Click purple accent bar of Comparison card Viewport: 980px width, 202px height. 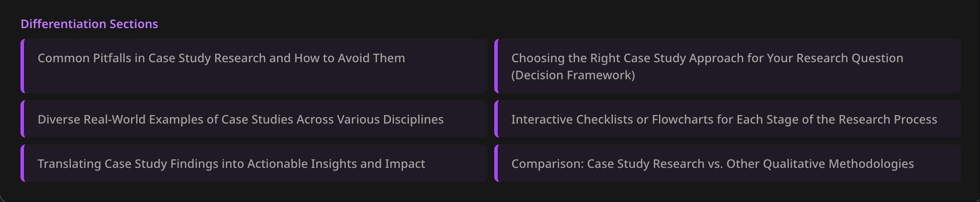(x=496, y=163)
